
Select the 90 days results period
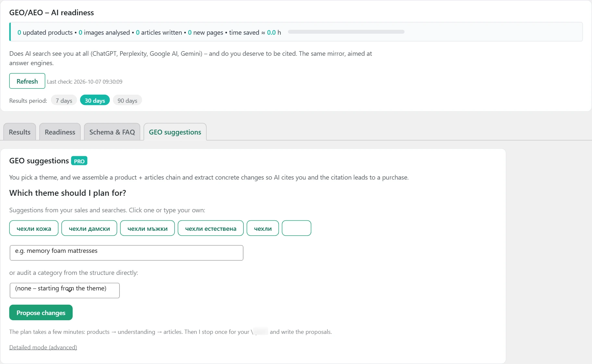click(127, 100)
